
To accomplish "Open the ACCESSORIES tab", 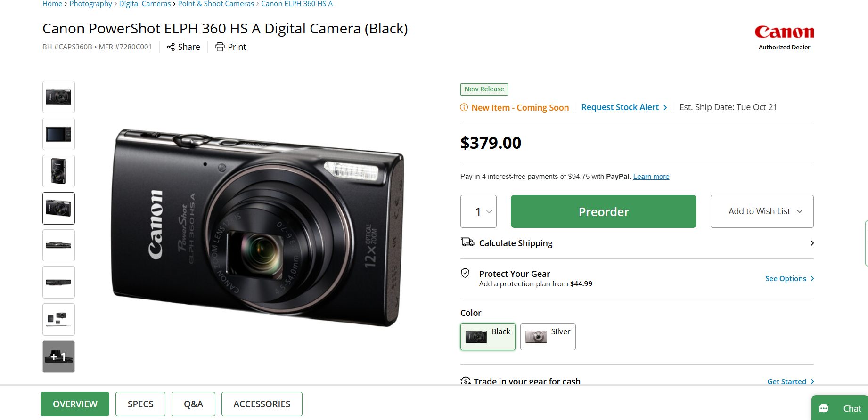I will [x=262, y=404].
